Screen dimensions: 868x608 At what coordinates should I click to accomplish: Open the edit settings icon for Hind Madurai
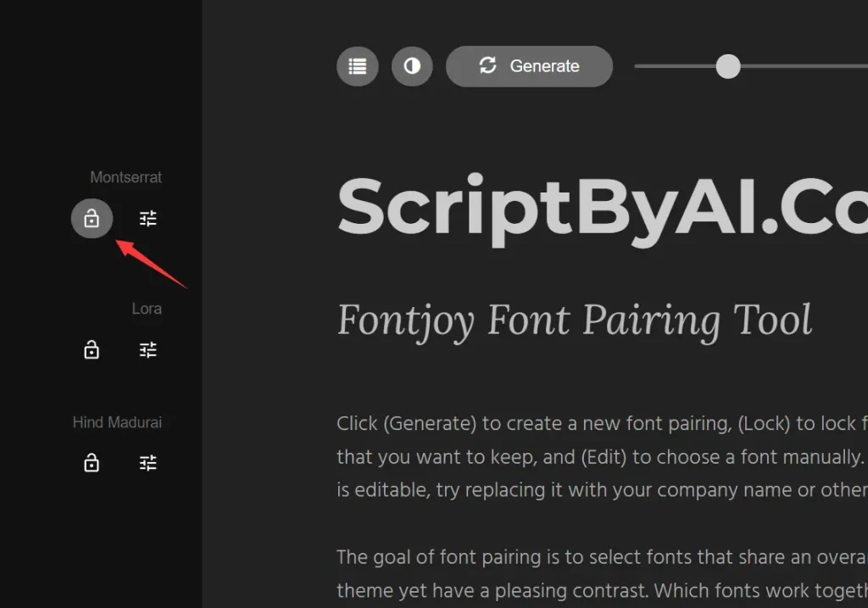point(147,463)
